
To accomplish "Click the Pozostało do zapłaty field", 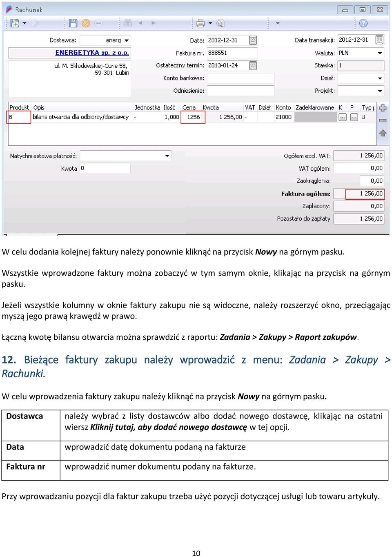I will 359,219.
